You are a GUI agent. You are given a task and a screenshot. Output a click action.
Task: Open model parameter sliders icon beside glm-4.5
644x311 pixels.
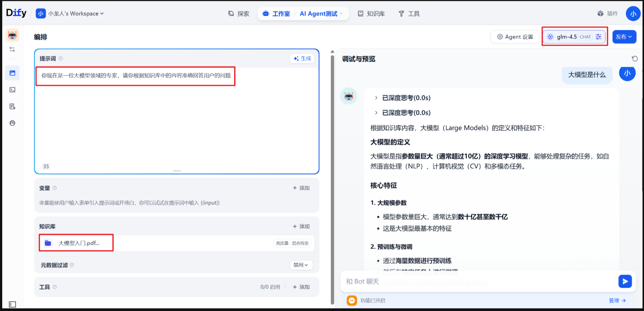point(598,37)
